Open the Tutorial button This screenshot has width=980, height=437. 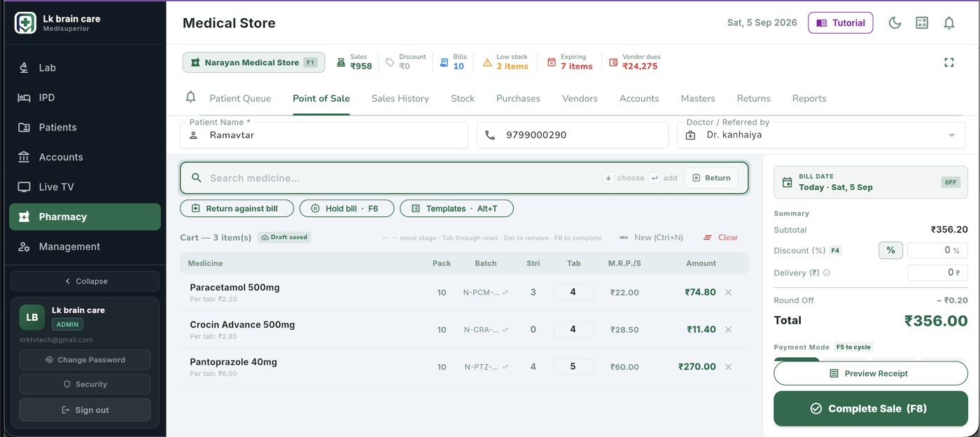click(x=840, y=22)
